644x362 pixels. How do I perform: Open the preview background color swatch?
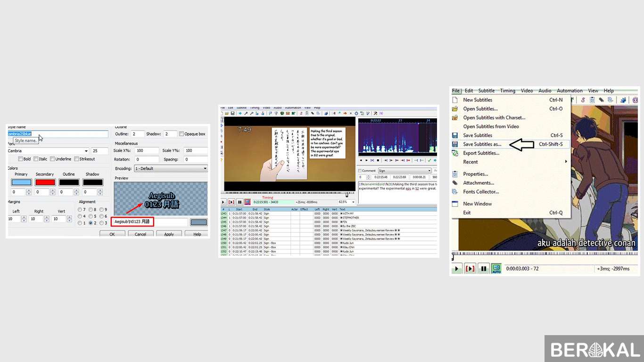click(199, 222)
